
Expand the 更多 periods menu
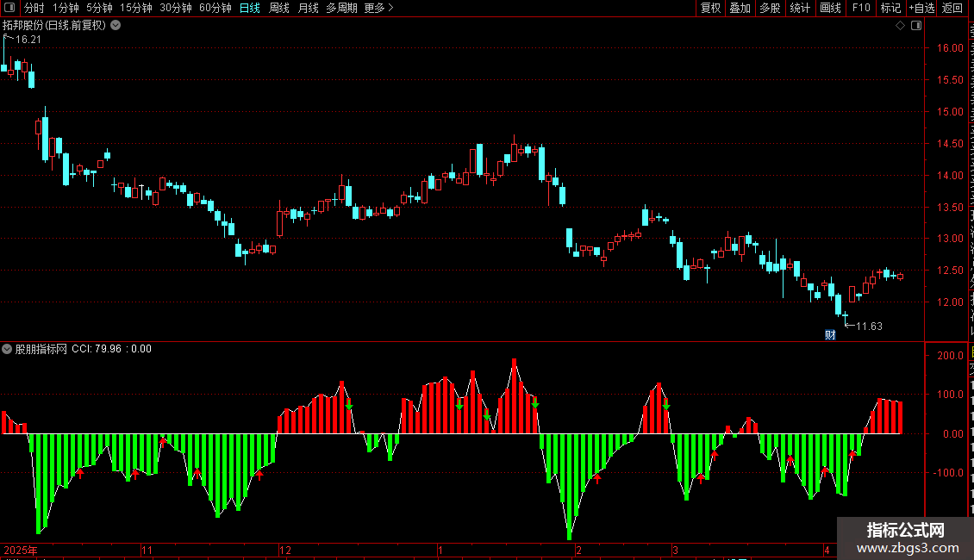click(x=379, y=8)
